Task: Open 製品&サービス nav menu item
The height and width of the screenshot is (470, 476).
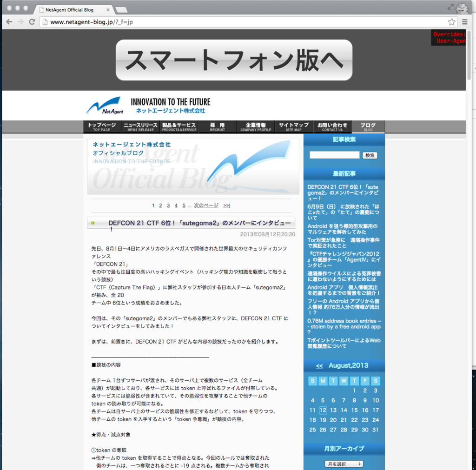Action: (179, 126)
